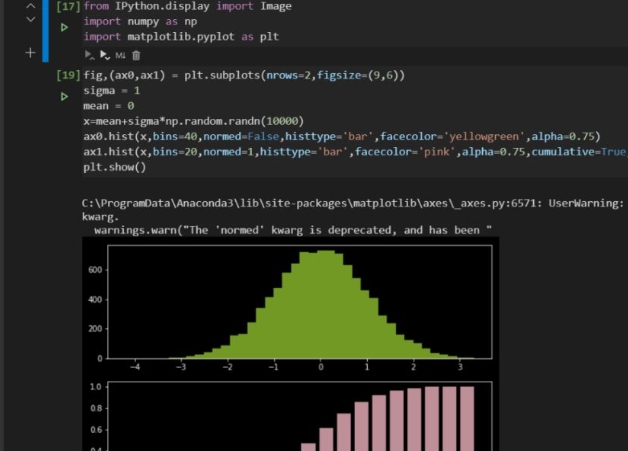Viewport: 628px width, 451px height.
Task: Click the plt.subplots code line in cell 19
Action: (244, 75)
